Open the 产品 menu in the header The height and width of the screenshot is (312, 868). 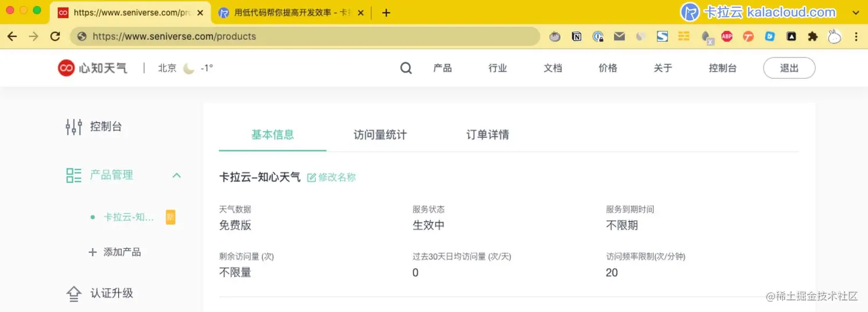click(443, 68)
